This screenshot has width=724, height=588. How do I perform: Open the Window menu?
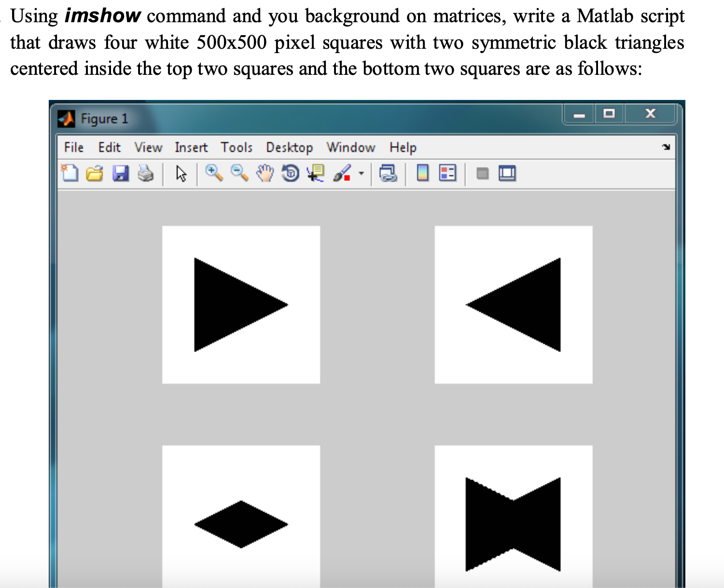(x=350, y=148)
